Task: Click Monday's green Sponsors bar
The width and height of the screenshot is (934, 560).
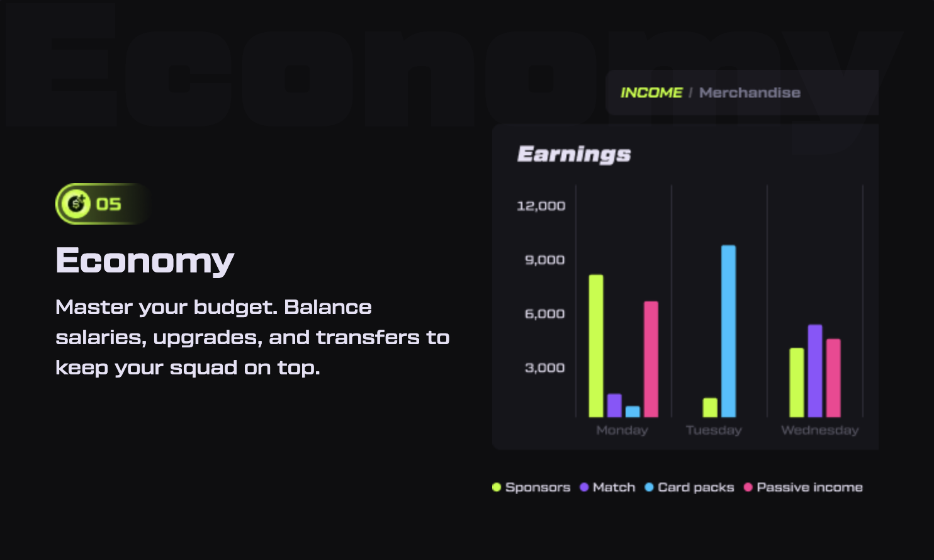Action: [596, 345]
